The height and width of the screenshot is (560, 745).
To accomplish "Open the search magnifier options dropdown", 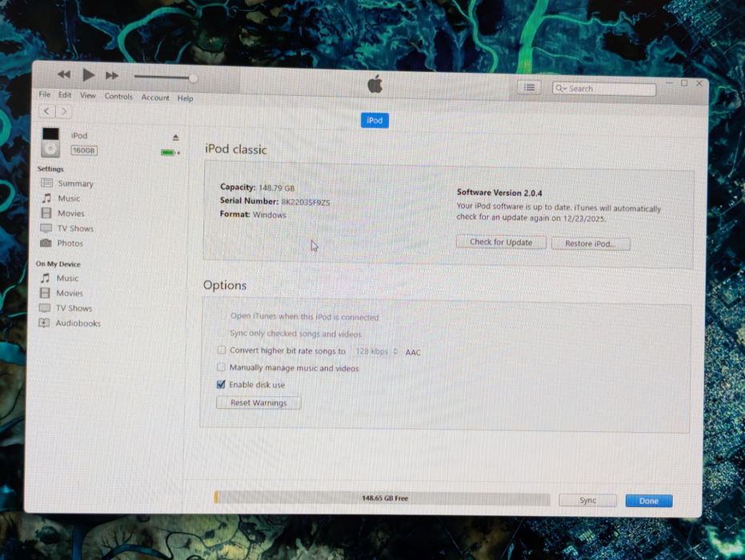I will (x=561, y=88).
